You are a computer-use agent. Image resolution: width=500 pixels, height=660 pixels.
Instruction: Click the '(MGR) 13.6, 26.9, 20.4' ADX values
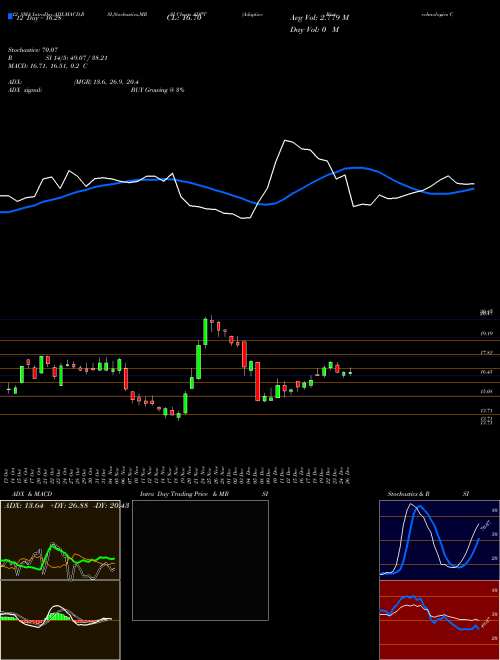click(106, 82)
